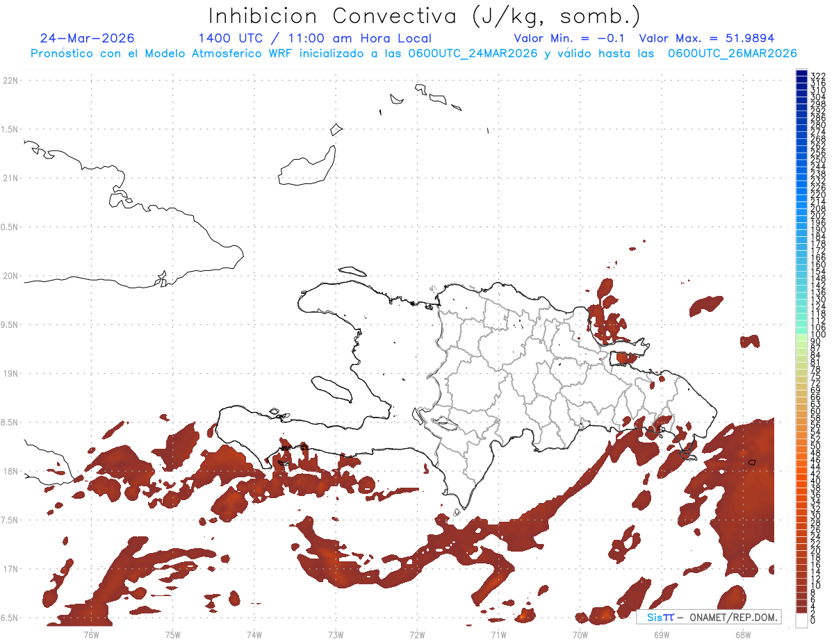Click the dark blue 322 swatch on colorbar
The width and height of the screenshot is (834, 644).
pyautogui.click(x=801, y=74)
